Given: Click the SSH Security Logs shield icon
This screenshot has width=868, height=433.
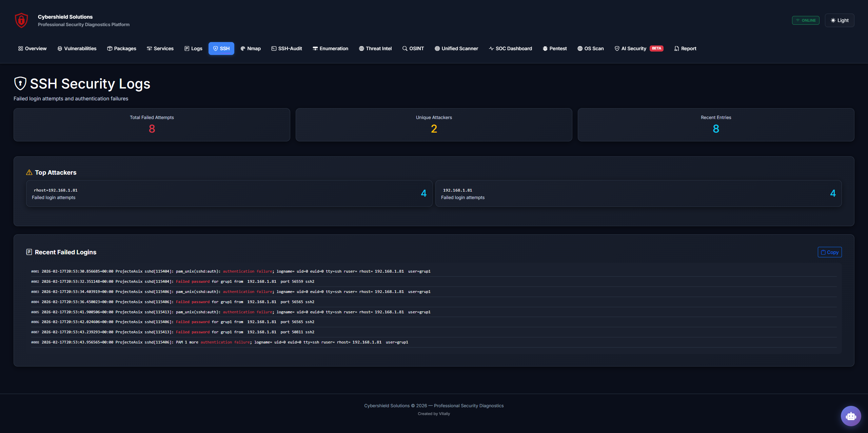Looking at the screenshot, I should pyautogui.click(x=20, y=83).
